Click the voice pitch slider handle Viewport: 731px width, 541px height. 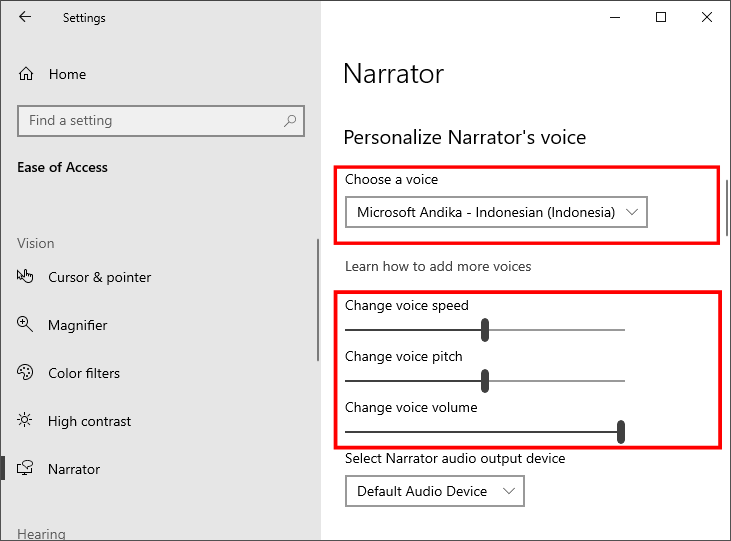pos(485,380)
